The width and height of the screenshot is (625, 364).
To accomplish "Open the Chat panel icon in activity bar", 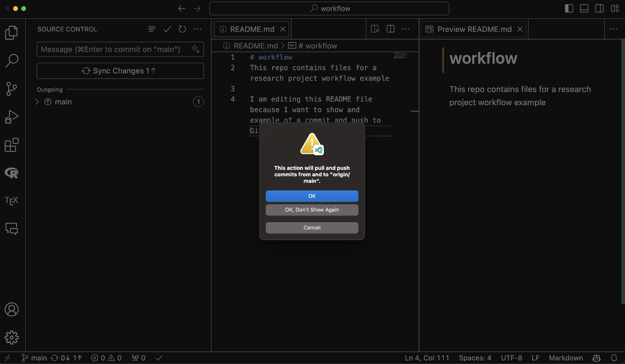I will [12, 229].
